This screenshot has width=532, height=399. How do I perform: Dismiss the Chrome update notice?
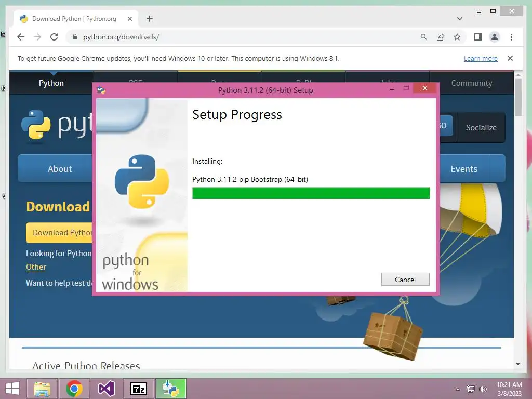510,58
